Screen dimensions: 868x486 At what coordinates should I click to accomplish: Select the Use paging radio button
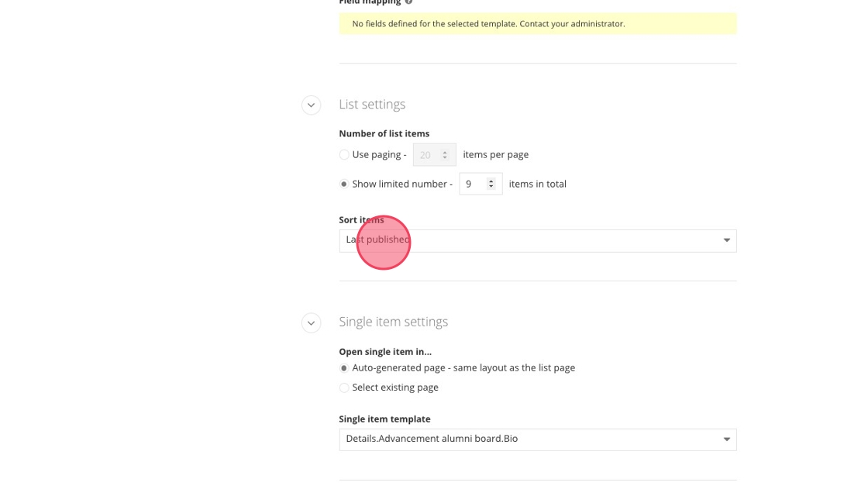tap(344, 155)
